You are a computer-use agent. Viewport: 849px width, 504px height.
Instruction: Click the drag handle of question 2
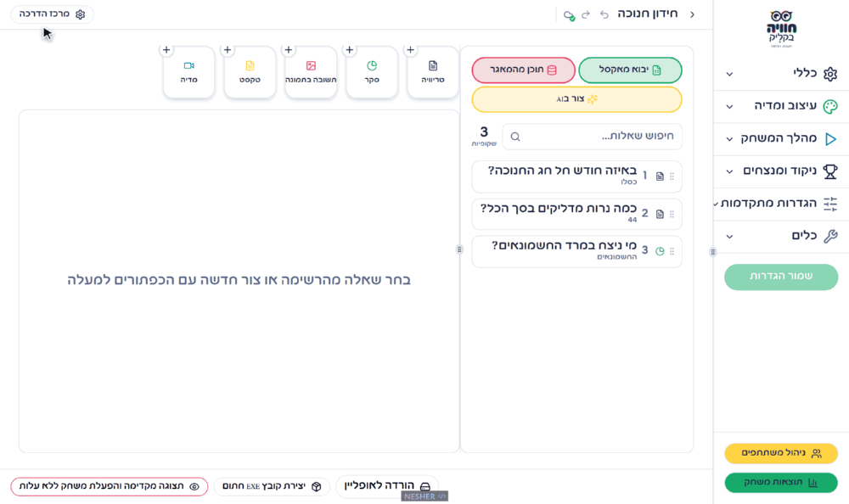pos(672,215)
